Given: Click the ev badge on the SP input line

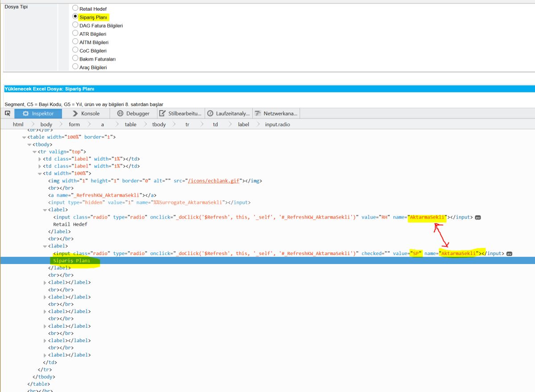Looking at the screenshot, I should pos(510,254).
